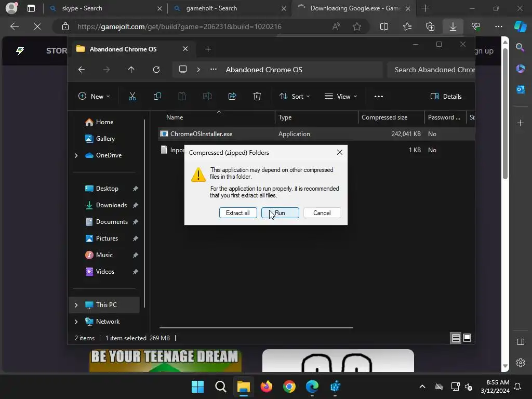This screenshot has width=532, height=399.
Task: Open Edge split screen icon
Action: point(384,26)
